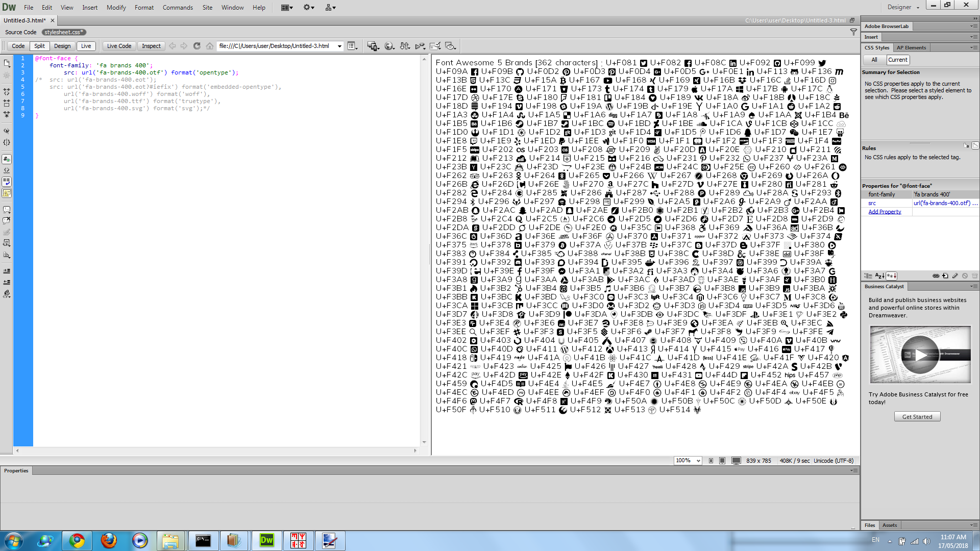Toggle Live Code button
The image size is (980, 551).
[x=119, y=46]
